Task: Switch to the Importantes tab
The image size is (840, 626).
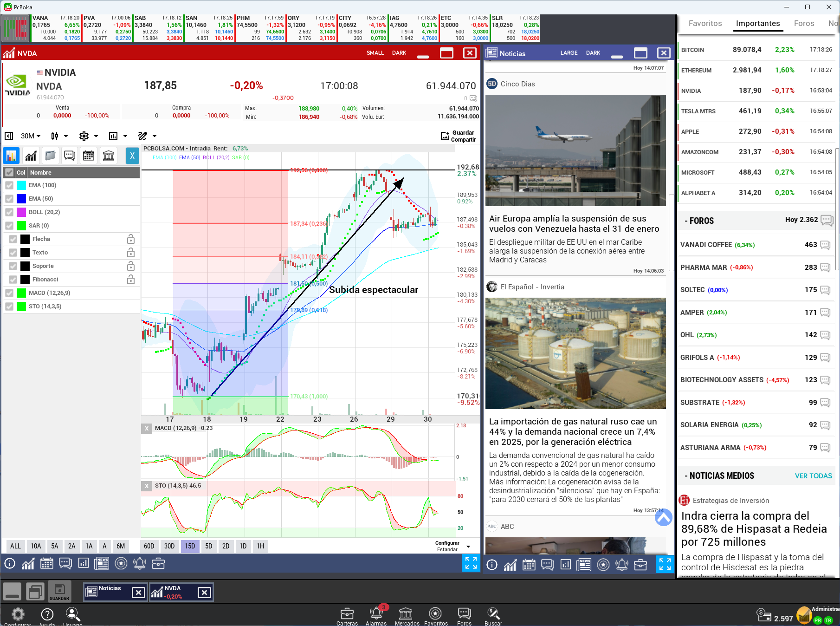Action: tap(758, 23)
